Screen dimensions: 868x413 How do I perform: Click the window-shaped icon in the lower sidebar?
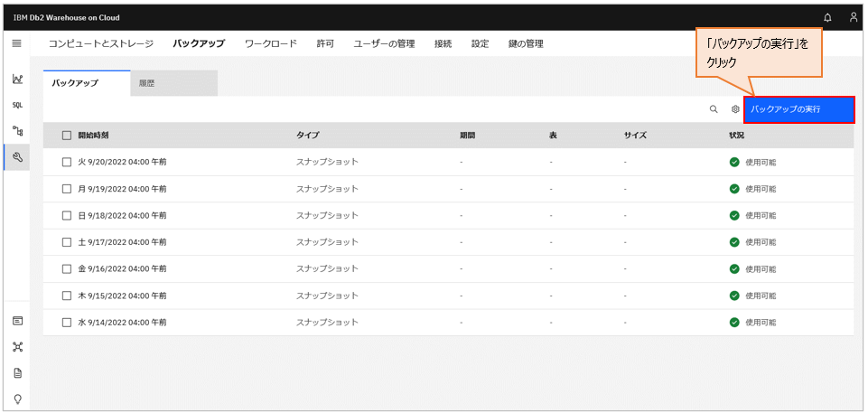(x=18, y=321)
